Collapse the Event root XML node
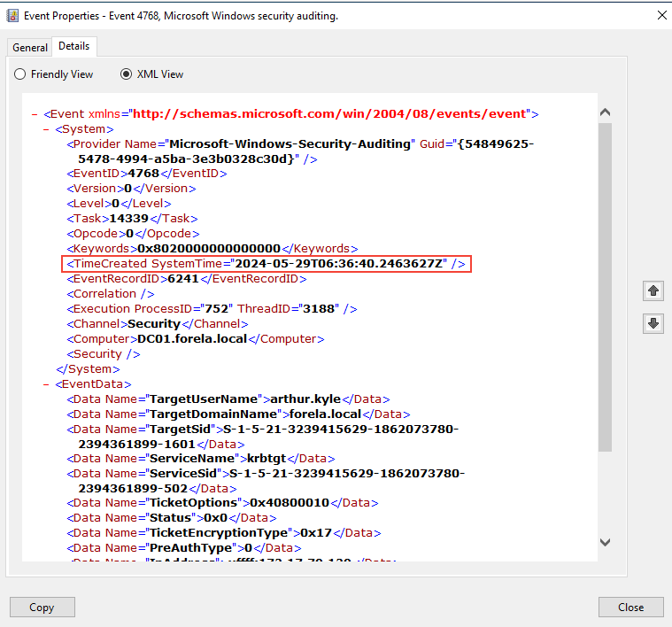The width and height of the screenshot is (672, 627). (x=35, y=114)
